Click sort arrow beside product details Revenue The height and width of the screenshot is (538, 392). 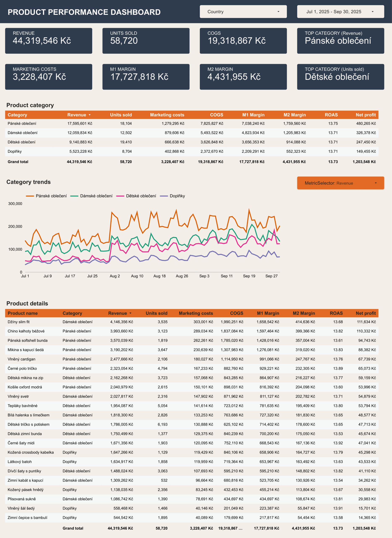click(131, 313)
